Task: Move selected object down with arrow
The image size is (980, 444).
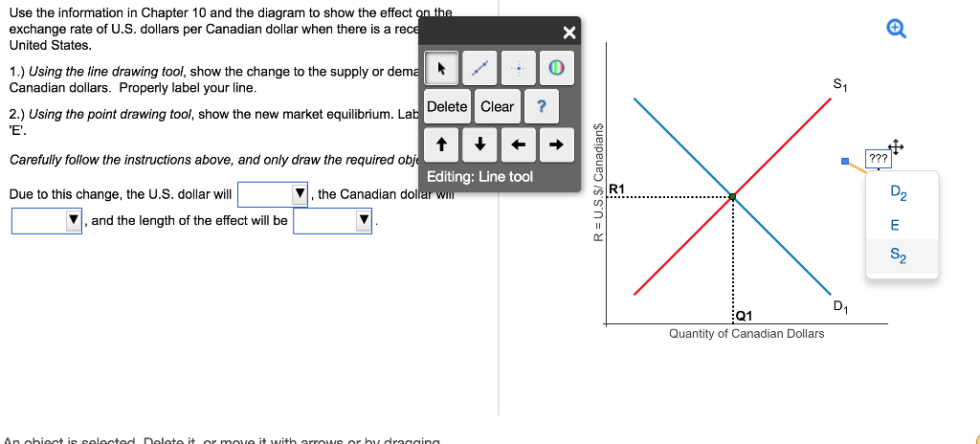Action: click(x=479, y=146)
